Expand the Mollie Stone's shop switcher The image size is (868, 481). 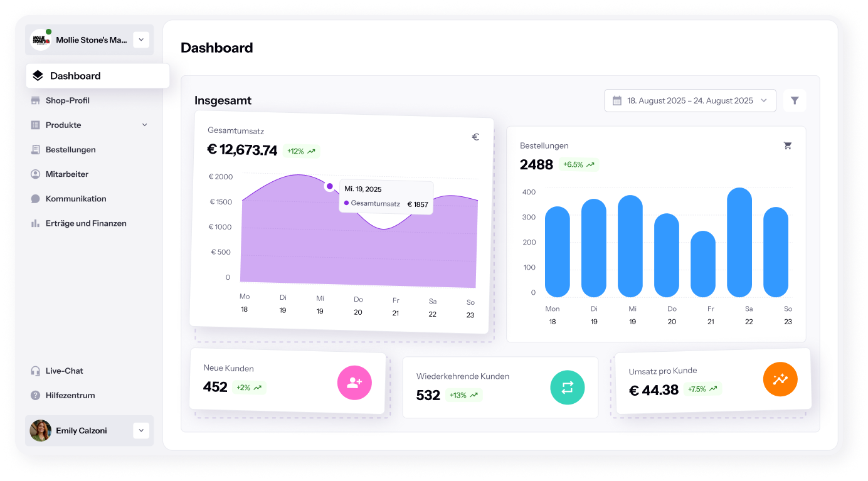tap(141, 40)
